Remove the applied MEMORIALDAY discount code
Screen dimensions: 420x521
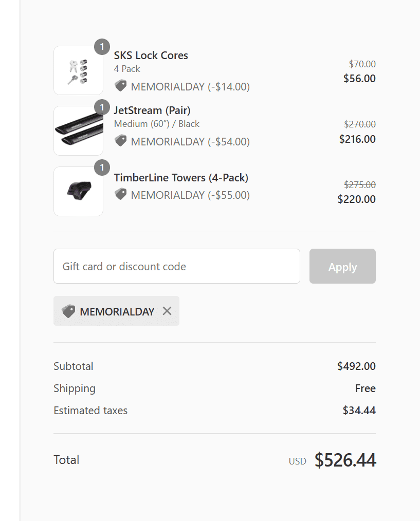point(167,311)
